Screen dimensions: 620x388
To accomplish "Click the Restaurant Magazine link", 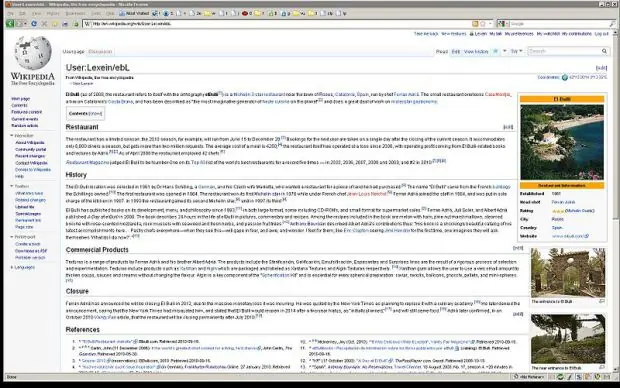I will click(x=87, y=162).
